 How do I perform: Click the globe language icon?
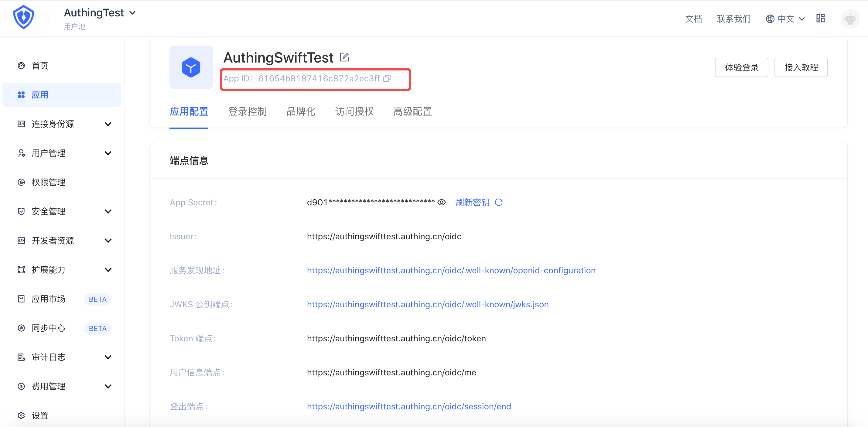(x=770, y=19)
